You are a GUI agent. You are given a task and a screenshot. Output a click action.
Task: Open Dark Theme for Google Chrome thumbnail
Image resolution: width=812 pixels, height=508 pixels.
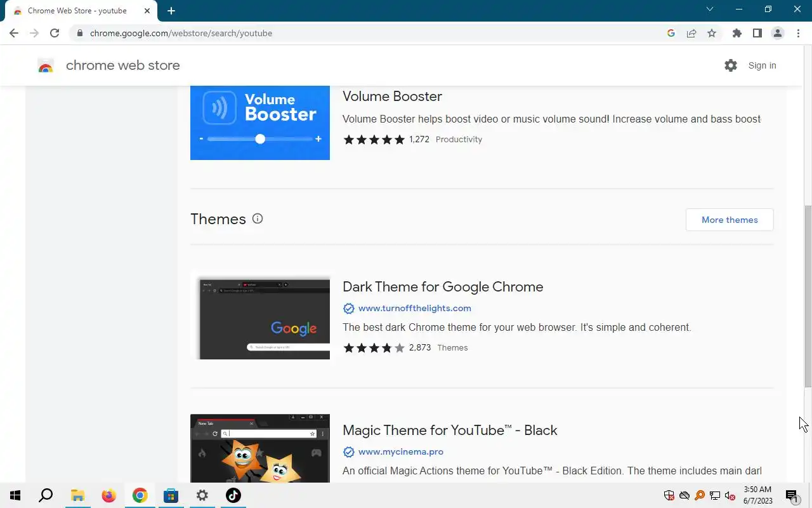pyautogui.click(x=260, y=315)
